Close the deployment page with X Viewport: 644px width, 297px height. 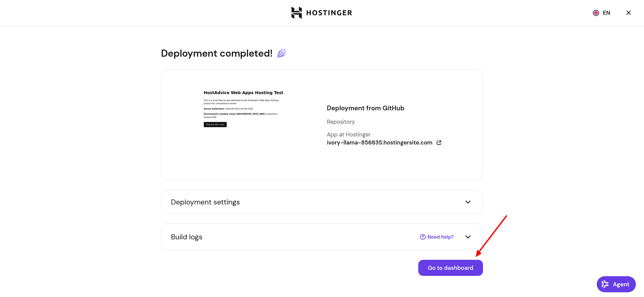(629, 13)
